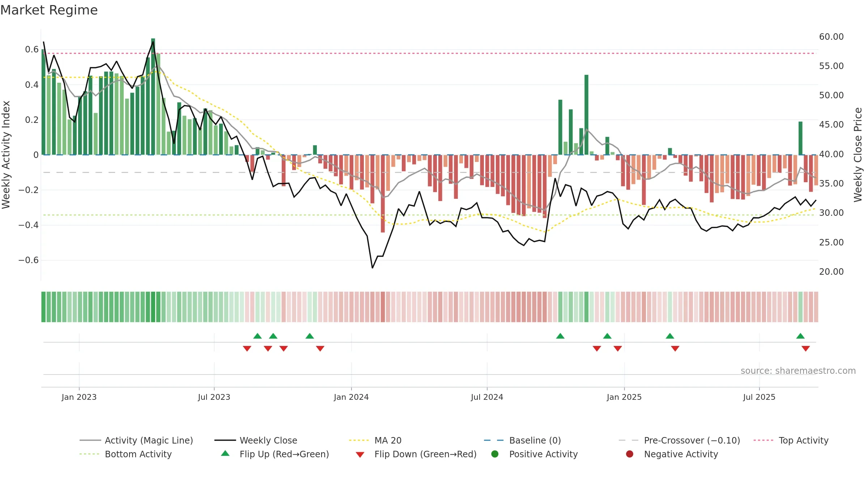
Task: Click the Positive Activity green circle legend icon
Action: tap(495, 454)
